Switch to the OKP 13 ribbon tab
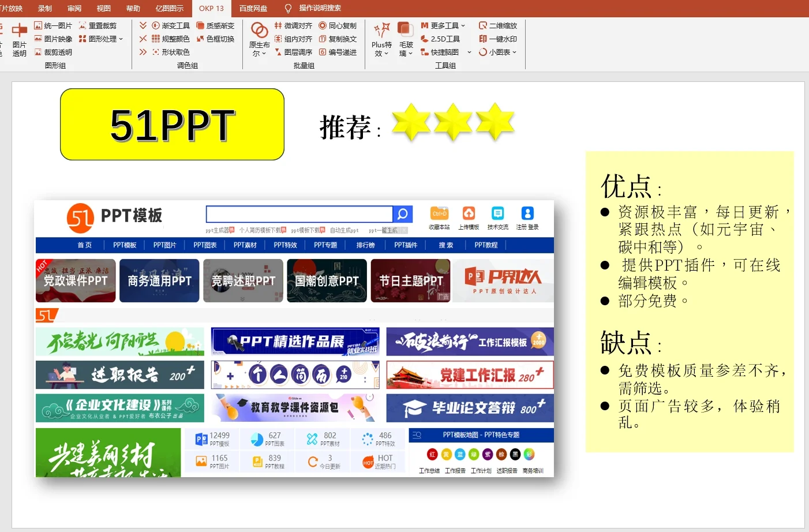The width and height of the screenshot is (809, 532). click(211, 8)
